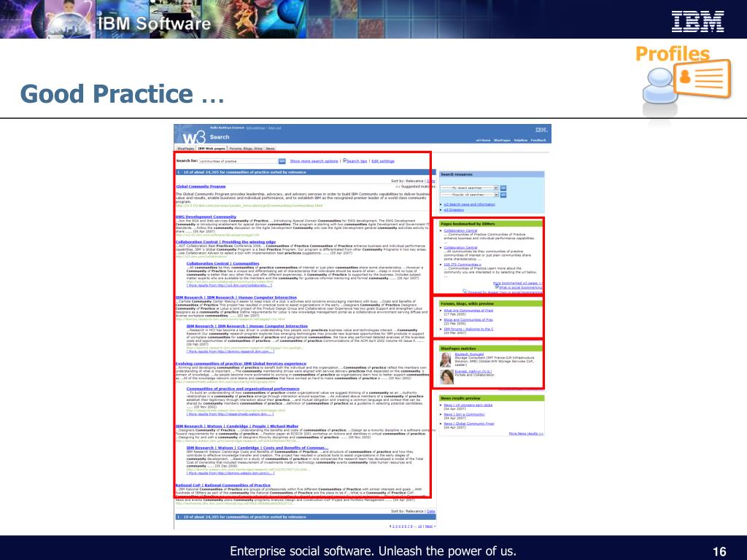The image size is (747, 560).
Task: Click BluePages matches panel heading
Action: pos(491,349)
